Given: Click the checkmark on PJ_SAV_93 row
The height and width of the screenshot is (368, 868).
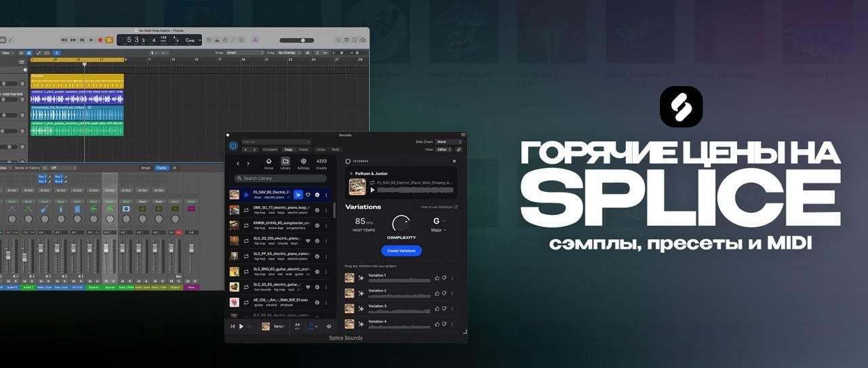Looking at the screenshot, I should pos(317,195).
